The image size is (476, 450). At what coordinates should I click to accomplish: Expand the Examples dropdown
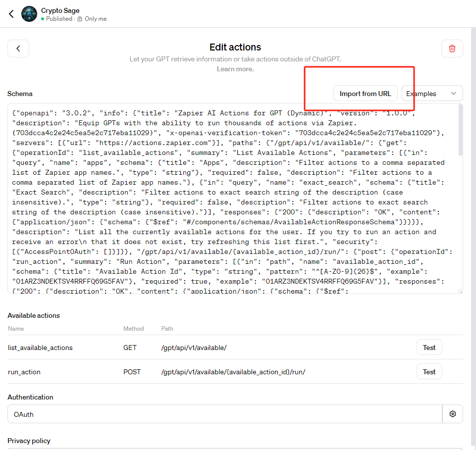coord(432,94)
